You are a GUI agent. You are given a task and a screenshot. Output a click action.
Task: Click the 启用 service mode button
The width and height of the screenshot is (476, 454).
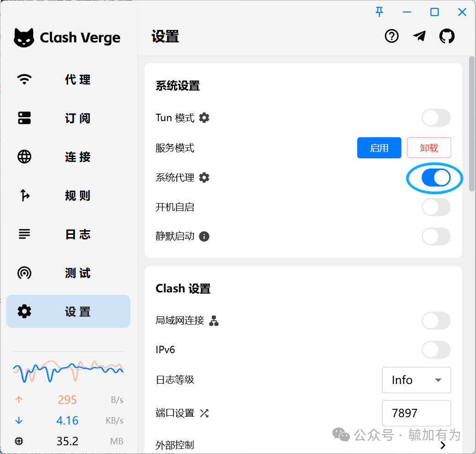(x=379, y=148)
